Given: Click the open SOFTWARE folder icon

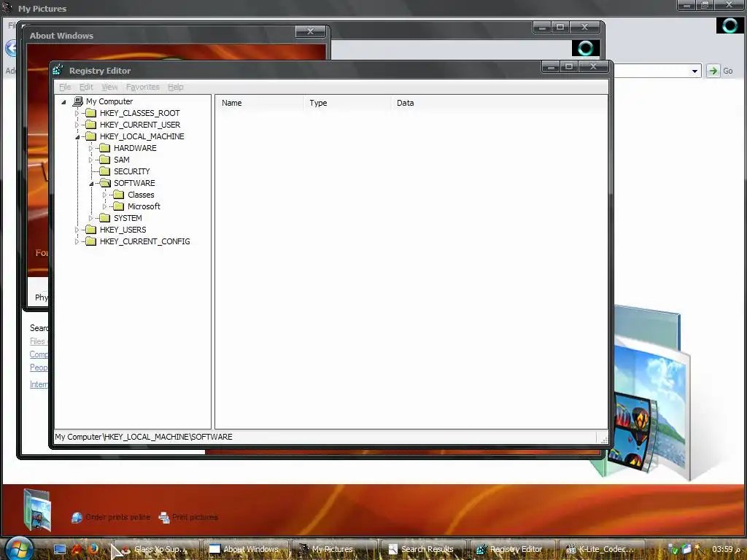Looking at the screenshot, I should click(x=105, y=183).
